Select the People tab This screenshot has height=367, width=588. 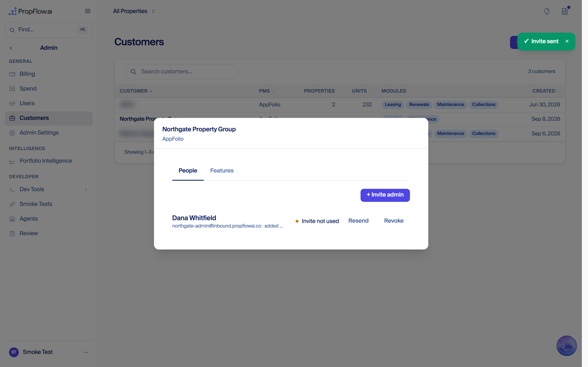click(188, 171)
